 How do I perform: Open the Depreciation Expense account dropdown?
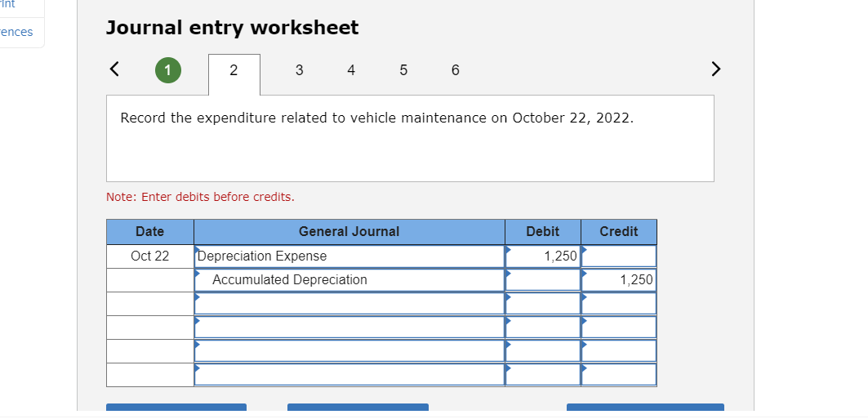349,256
